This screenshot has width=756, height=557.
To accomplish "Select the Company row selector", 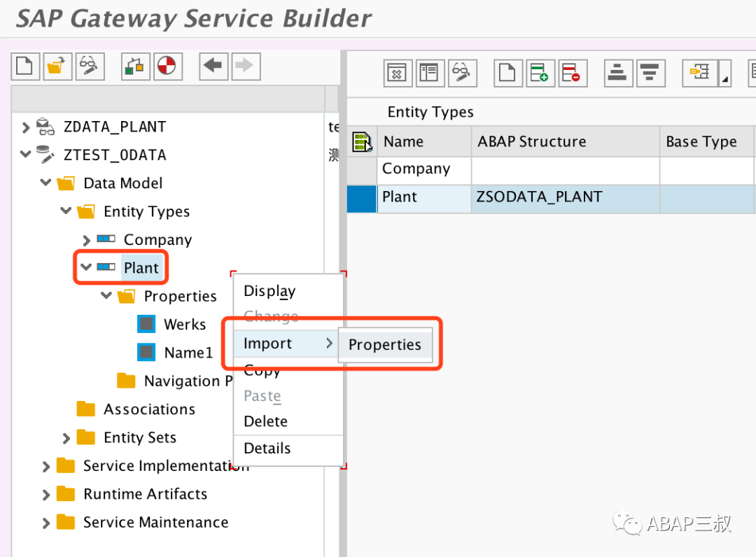I will (x=362, y=170).
